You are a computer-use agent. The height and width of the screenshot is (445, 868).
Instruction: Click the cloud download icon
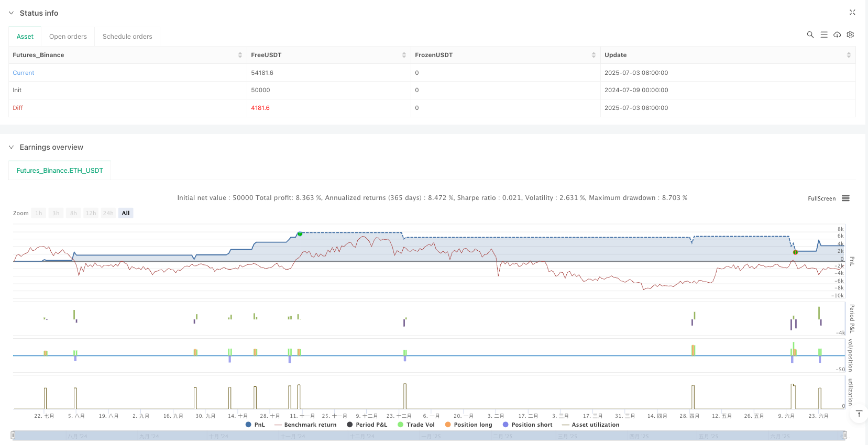coord(837,35)
